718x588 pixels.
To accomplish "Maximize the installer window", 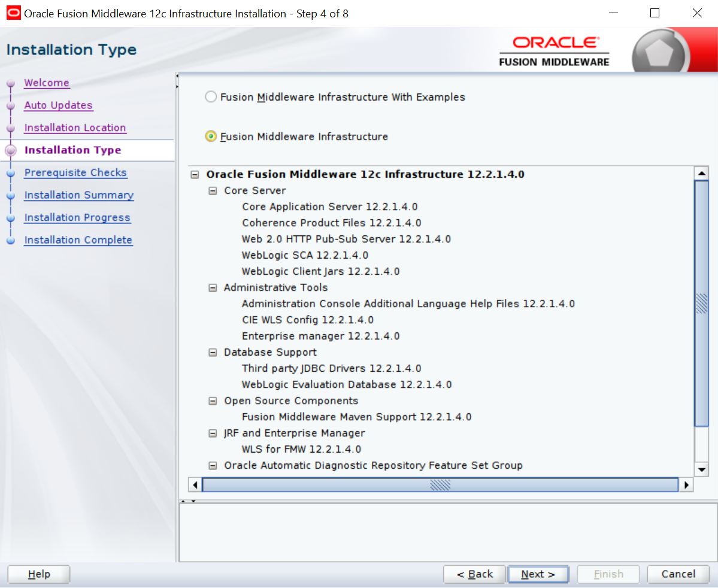I will tap(655, 13).
